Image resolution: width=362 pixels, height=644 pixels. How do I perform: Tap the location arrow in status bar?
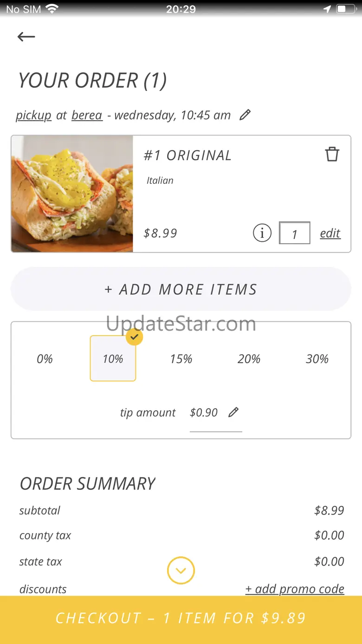[x=327, y=9]
